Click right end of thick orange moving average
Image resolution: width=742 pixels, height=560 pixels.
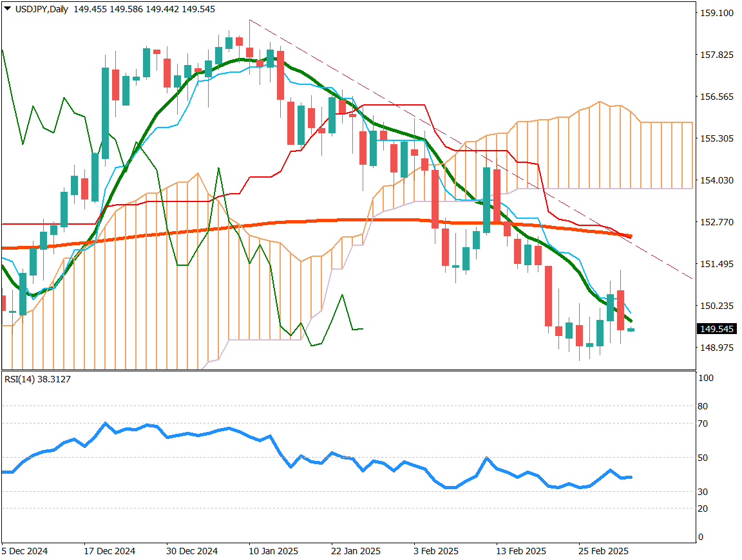pos(630,236)
